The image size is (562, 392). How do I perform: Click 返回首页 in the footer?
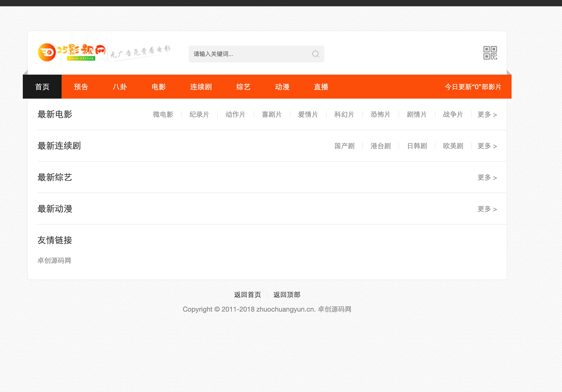(x=248, y=295)
